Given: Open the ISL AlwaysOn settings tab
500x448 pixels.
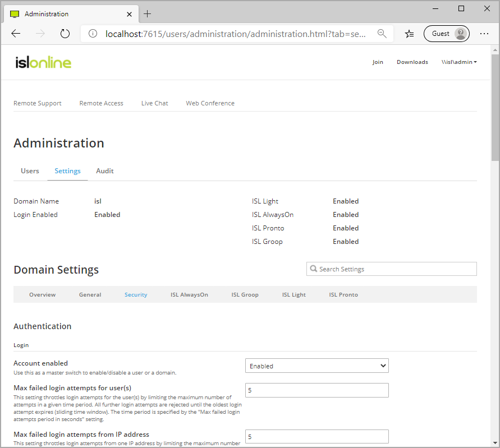Looking at the screenshot, I should [189, 295].
